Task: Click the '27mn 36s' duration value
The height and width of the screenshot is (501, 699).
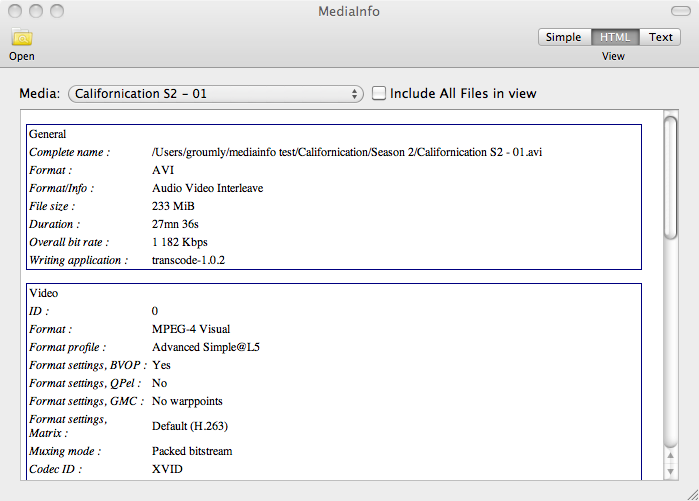Action: click(175, 224)
